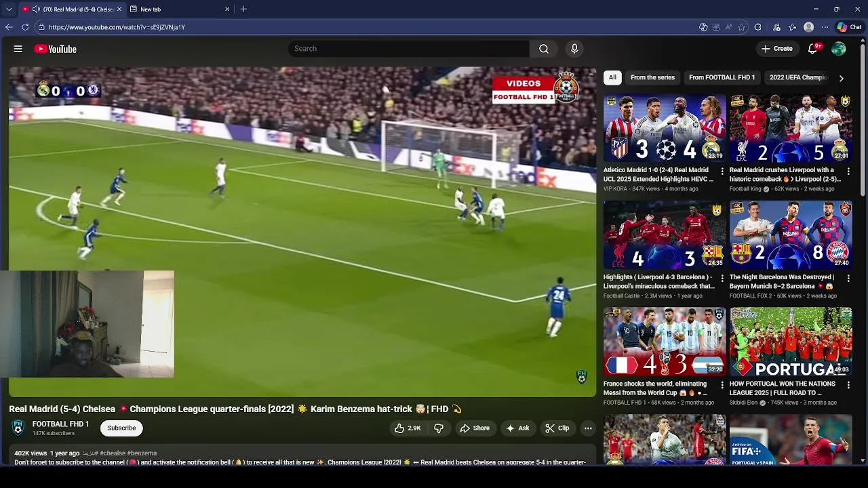Screen dimensions: 868x488
Task: Open France 4-3 Argentina thumbnail
Action: coord(665,342)
